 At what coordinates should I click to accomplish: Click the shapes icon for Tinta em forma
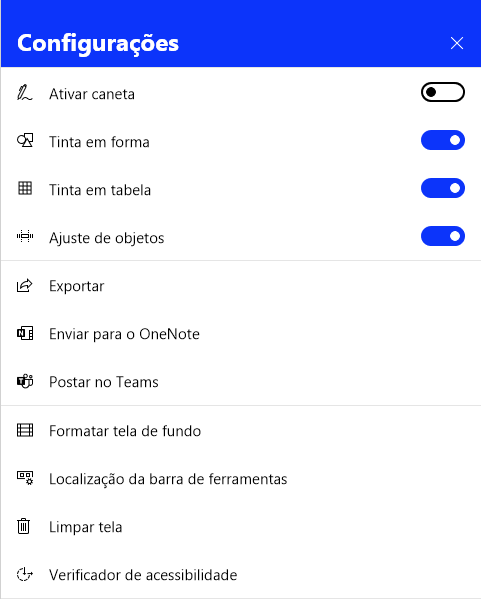(x=25, y=141)
